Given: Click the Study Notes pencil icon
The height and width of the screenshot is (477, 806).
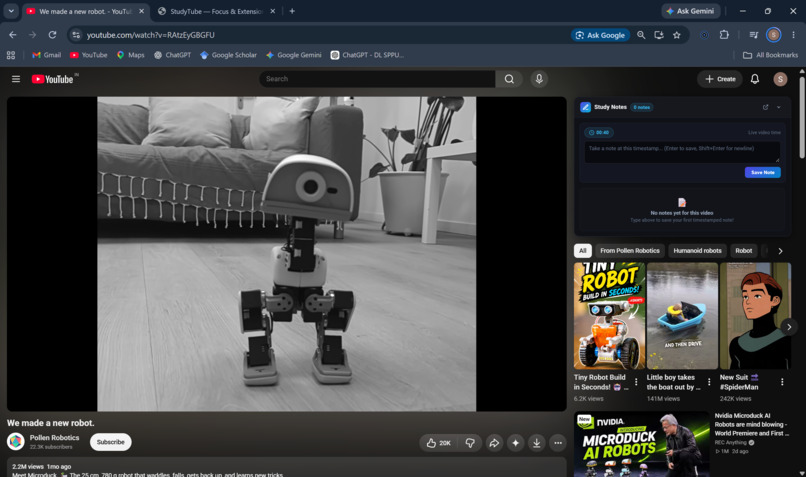Looking at the screenshot, I should pos(585,107).
